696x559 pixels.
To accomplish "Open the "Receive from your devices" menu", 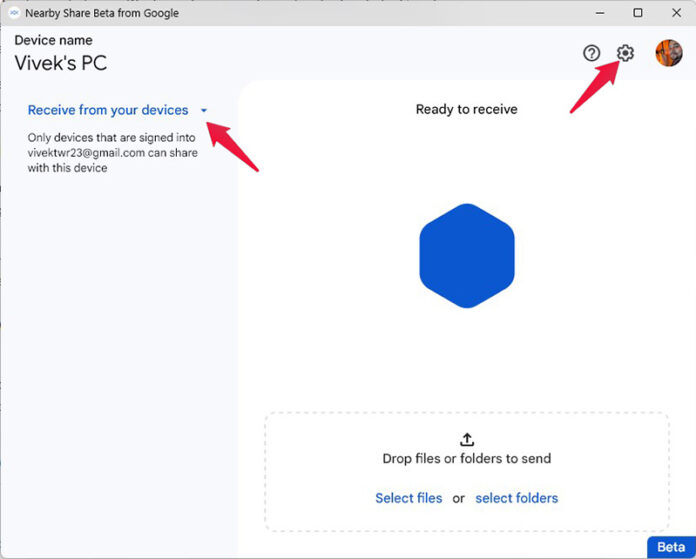I will (108, 110).
